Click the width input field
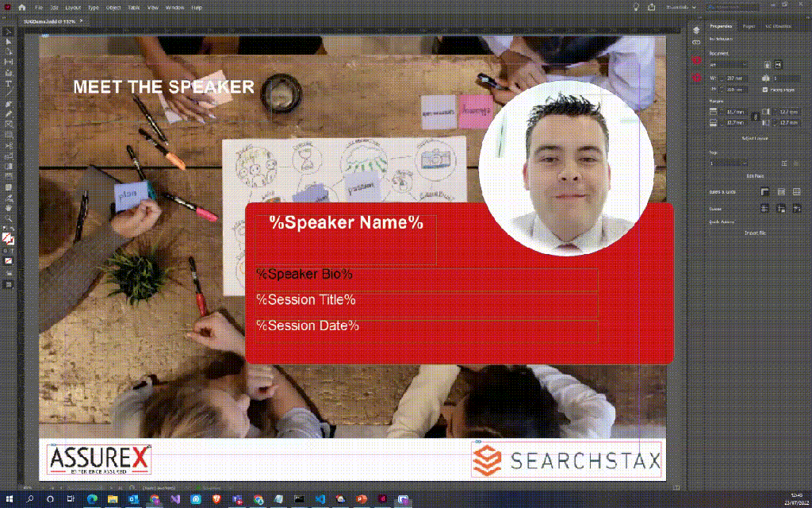The width and height of the screenshot is (812, 508). [x=733, y=78]
